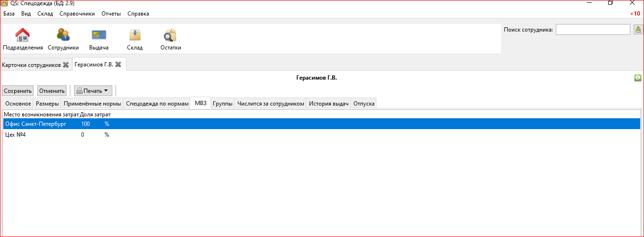Switch to the История выдач tab
The width and height of the screenshot is (644, 237).
pyautogui.click(x=328, y=104)
